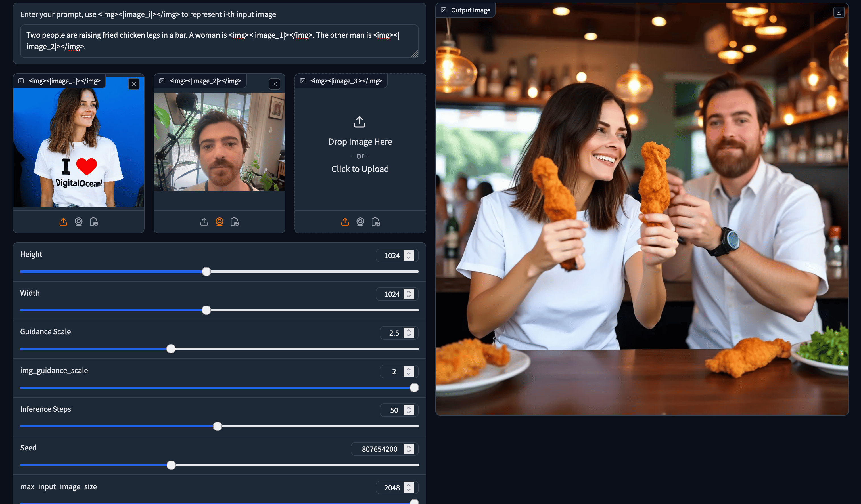The height and width of the screenshot is (504, 861).
Task: Click the Seed label
Action: point(28,448)
